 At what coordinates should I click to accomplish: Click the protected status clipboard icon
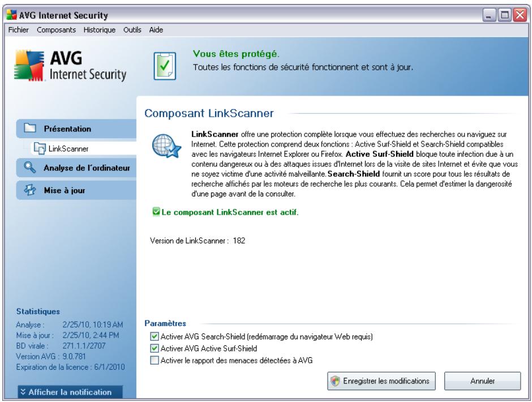[x=165, y=66]
